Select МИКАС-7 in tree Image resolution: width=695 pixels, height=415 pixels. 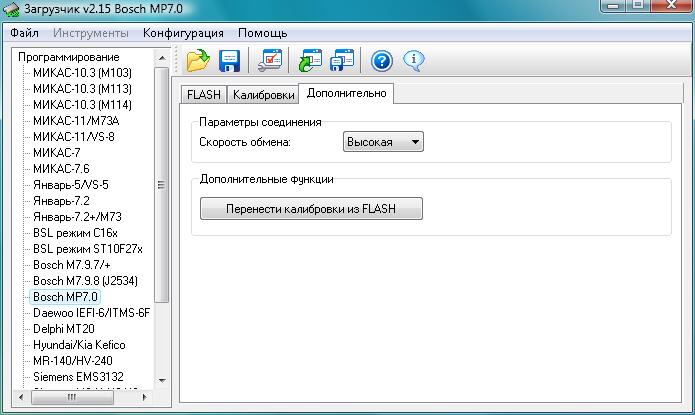point(57,153)
